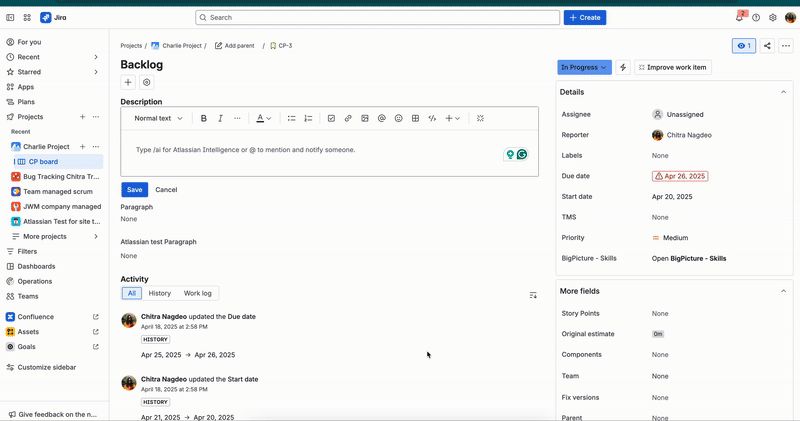The width and height of the screenshot is (800, 421).
Task: Collapse the Details section
Action: pyautogui.click(x=783, y=92)
